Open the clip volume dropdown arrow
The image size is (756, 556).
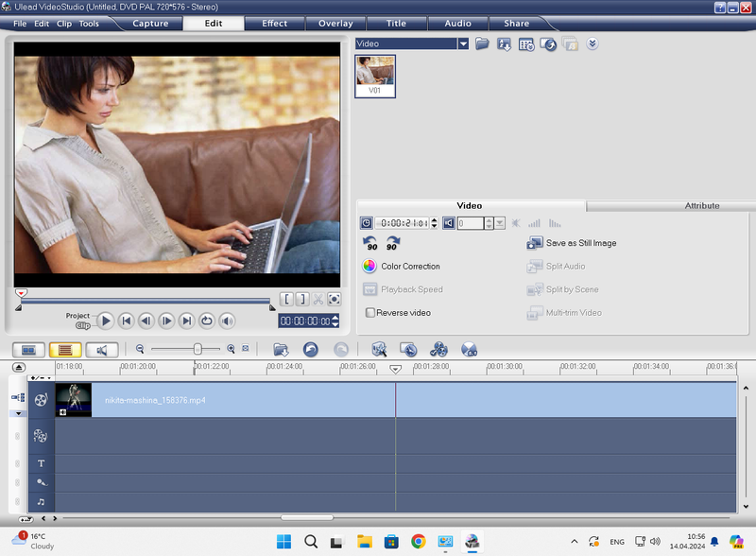coord(500,223)
